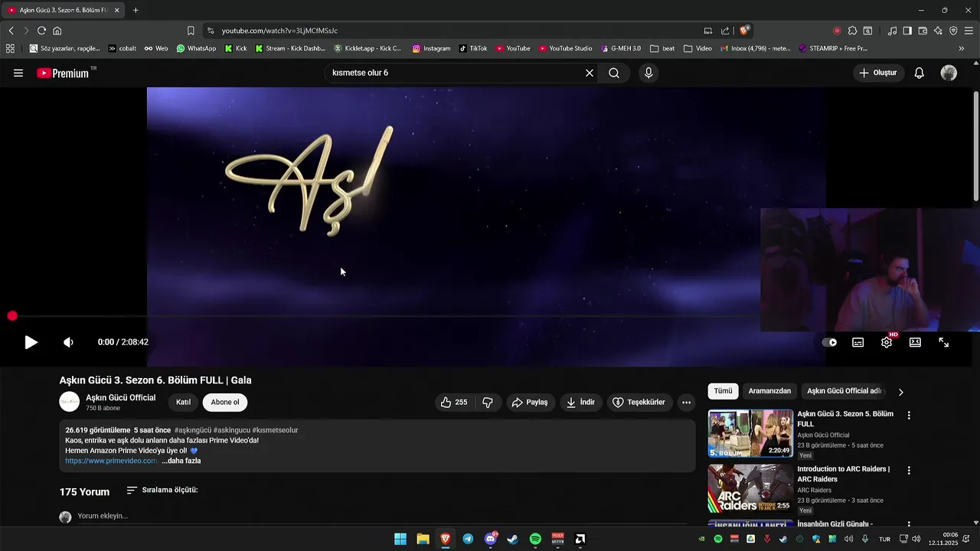980x551 pixels.
Task: Clear the search box with the X
Action: click(590, 73)
